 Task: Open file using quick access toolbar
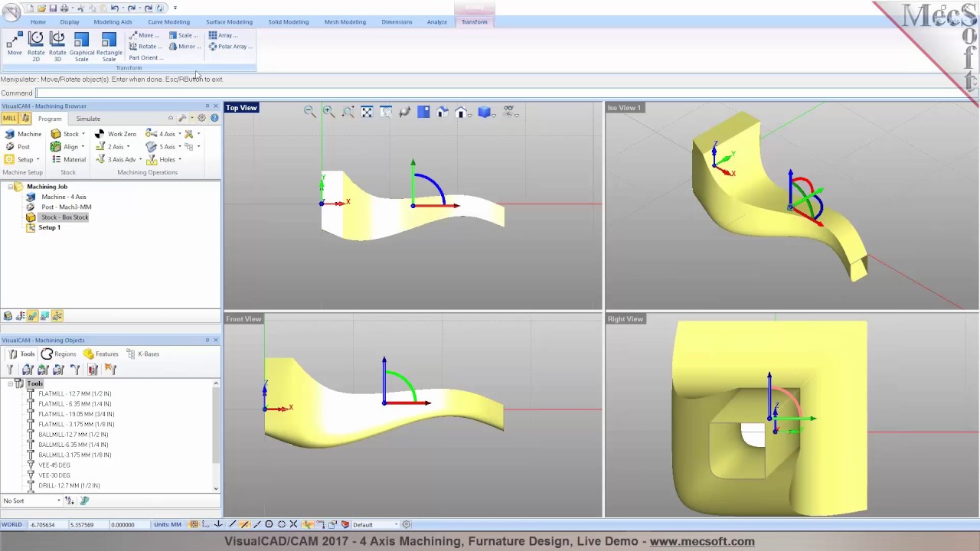tap(41, 8)
